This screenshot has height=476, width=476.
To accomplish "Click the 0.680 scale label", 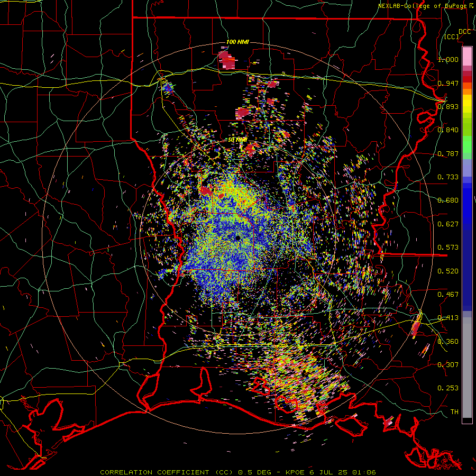I will [448, 200].
